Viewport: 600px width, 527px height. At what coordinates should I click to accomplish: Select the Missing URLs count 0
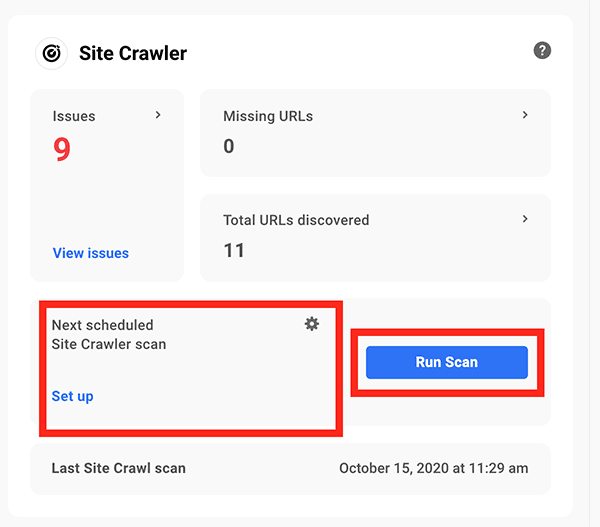(x=229, y=147)
